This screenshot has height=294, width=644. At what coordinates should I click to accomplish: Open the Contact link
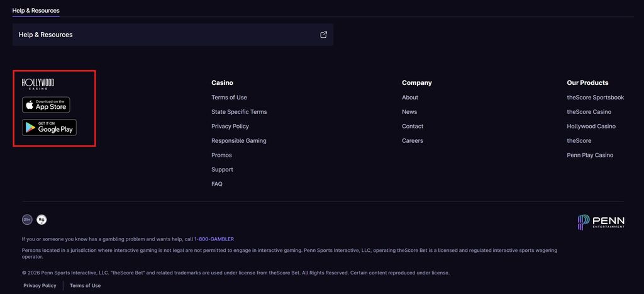pyautogui.click(x=413, y=127)
